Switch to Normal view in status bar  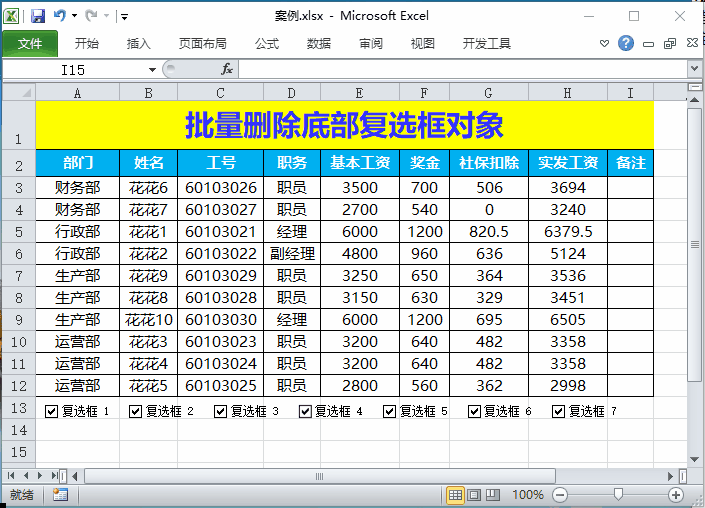pyautogui.click(x=455, y=495)
